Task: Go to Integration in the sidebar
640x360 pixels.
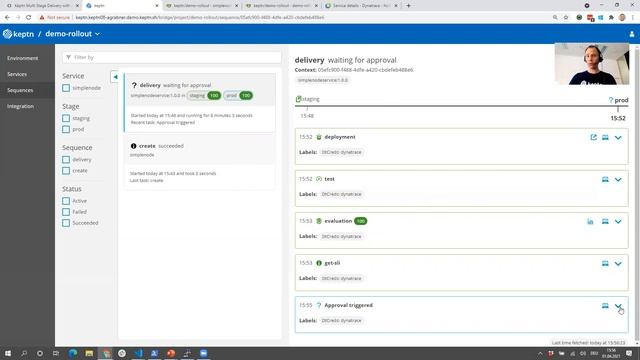Action: pos(20,106)
